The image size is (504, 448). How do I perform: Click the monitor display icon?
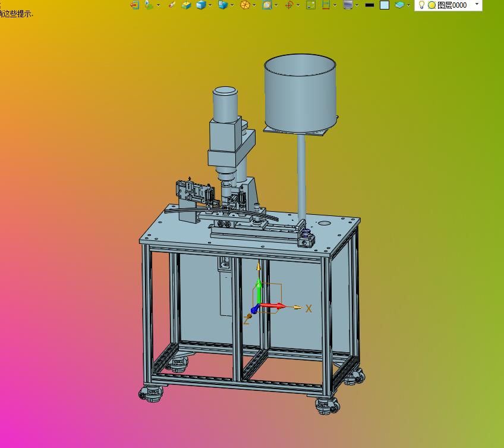(x=348, y=5)
